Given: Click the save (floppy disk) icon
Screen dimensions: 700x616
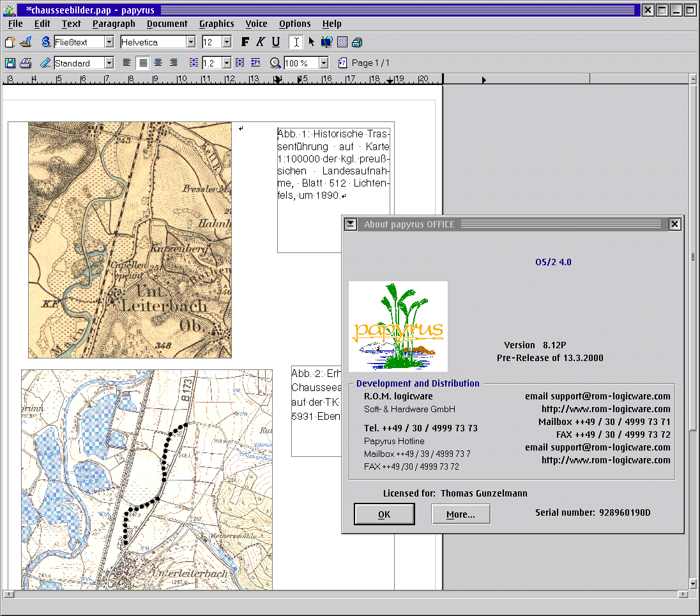Looking at the screenshot, I should (10, 63).
